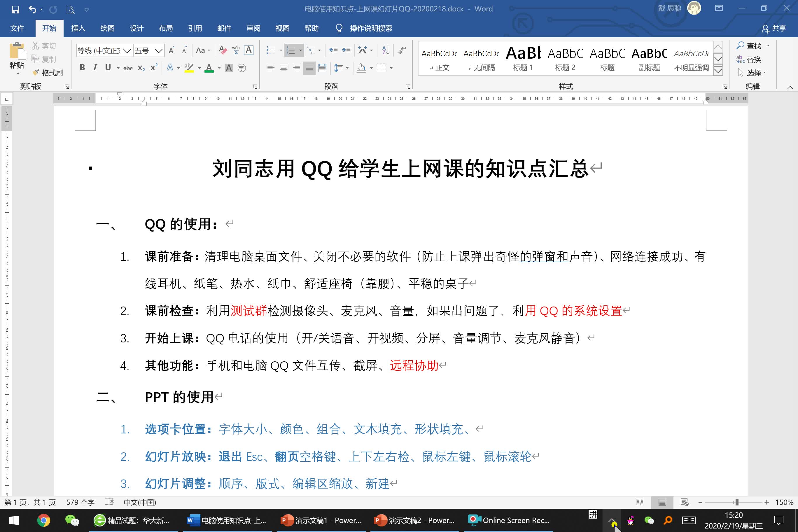Image resolution: width=798 pixels, height=532 pixels.
Task: Click the zoom out minus button
Action: (x=700, y=502)
